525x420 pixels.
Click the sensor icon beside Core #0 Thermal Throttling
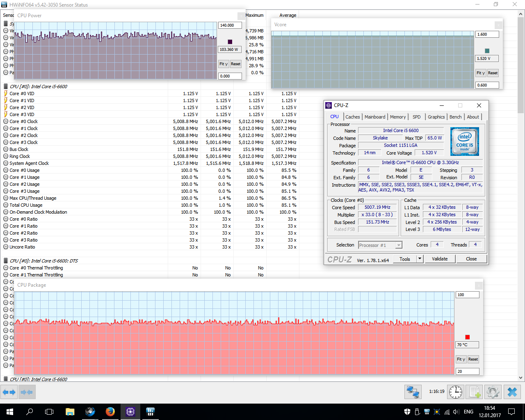(x=6, y=268)
